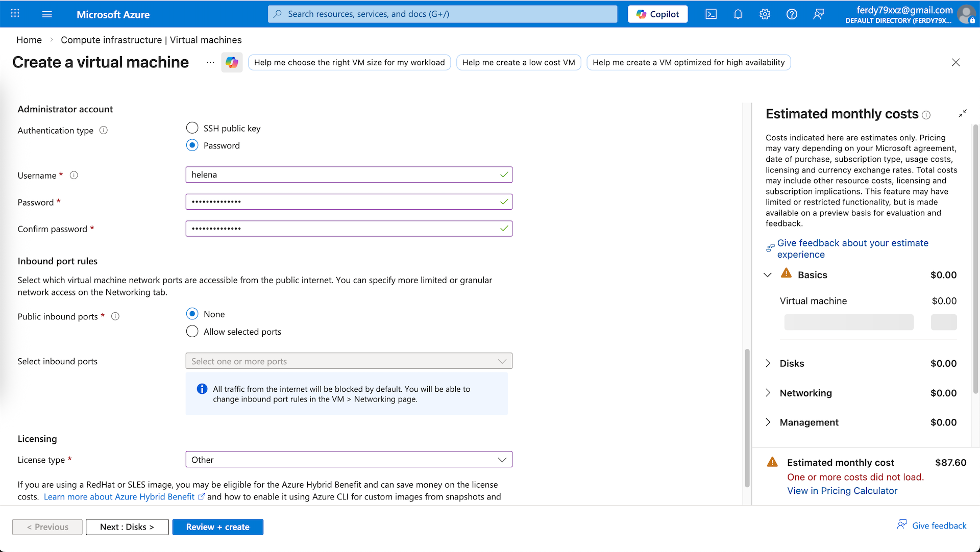Screen dimensions: 980x552
Task: Open the Azure apps grid launcher
Action: point(15,14)
